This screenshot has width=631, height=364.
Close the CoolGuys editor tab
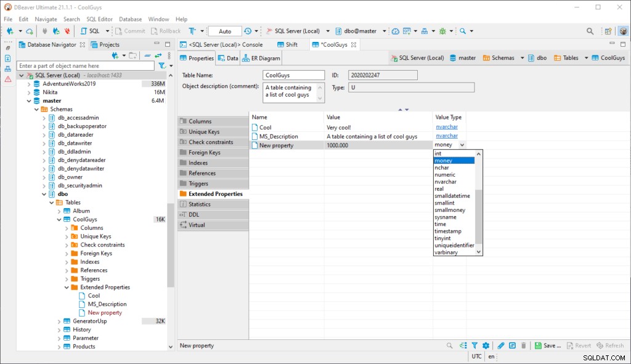click(354, 44)
